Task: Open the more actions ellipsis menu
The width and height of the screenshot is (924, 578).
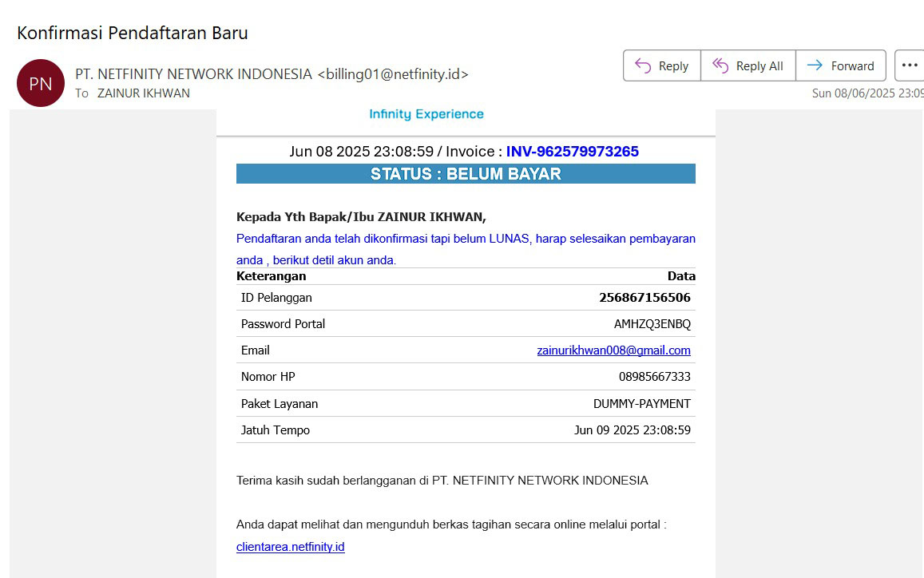Action: tap(909, 66)
